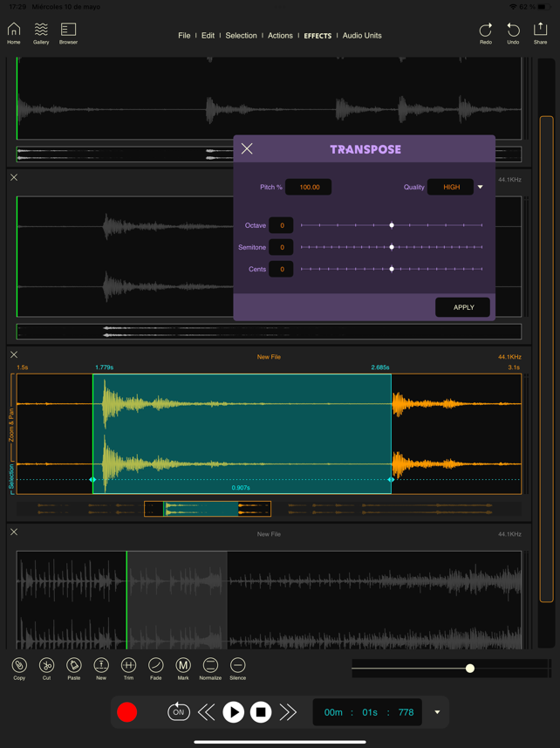Fast forward playback
The height and width of the screenshot is (748, 560).
tap(288, 712)
